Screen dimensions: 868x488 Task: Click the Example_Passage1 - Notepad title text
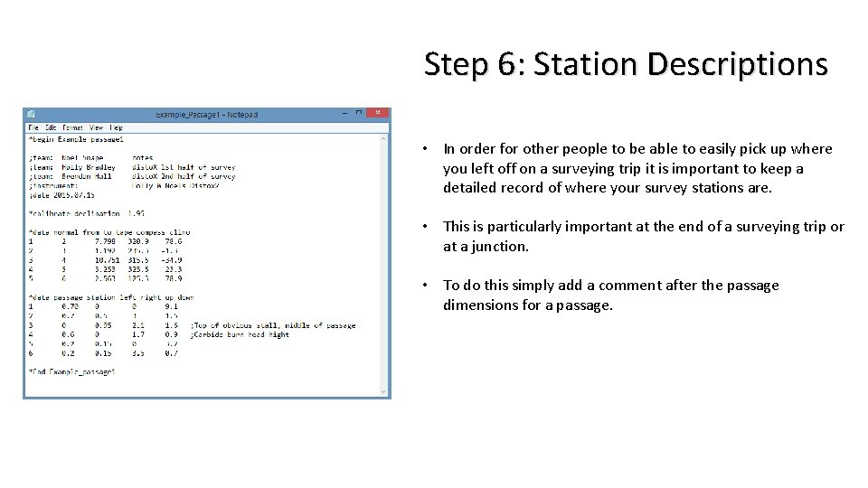(206, 115)
